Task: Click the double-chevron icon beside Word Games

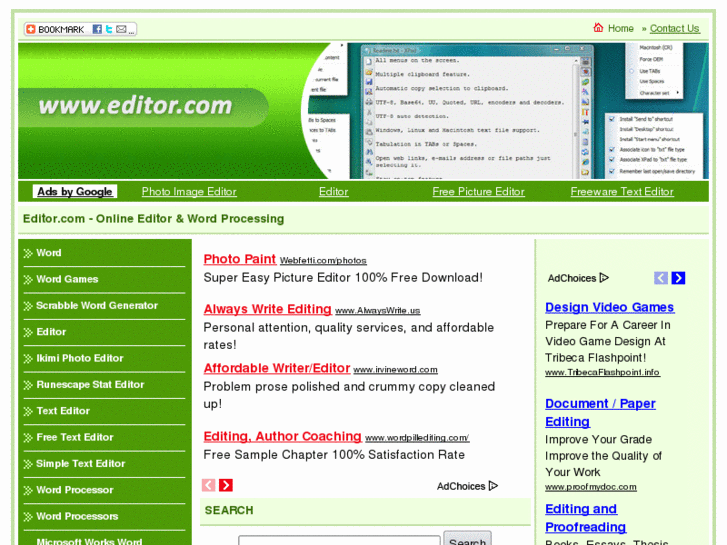Action: coord(28,279)
